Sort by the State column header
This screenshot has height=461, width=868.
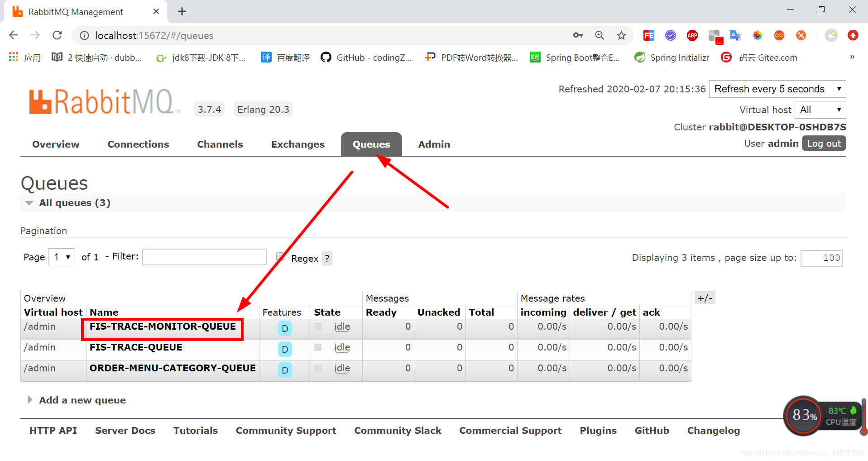pos(327,312)
